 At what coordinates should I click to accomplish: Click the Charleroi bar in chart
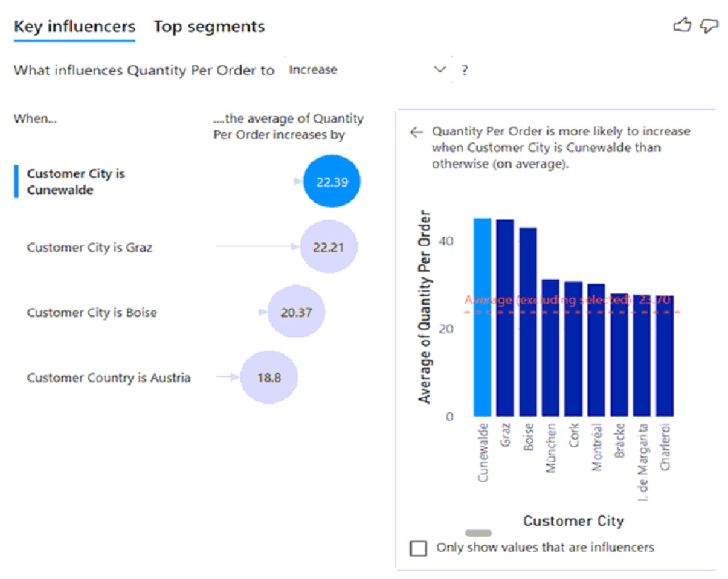click(x=665, y=356)
